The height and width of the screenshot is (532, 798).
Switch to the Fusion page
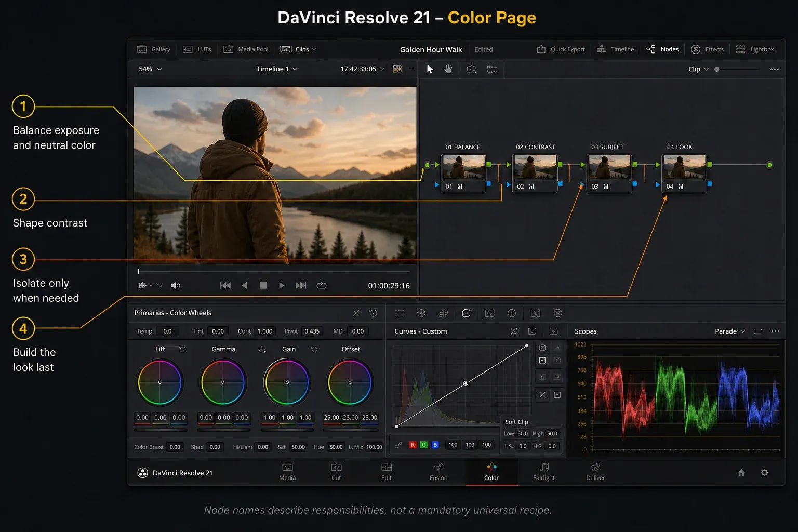point(438,472)
